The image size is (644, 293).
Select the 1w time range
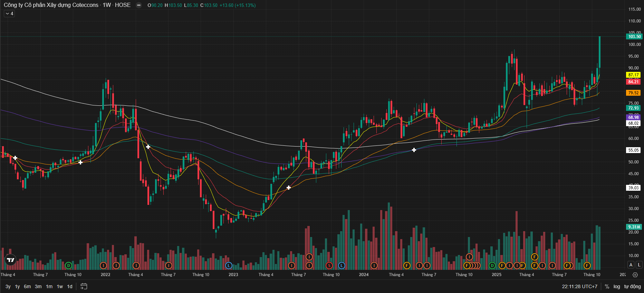click(60, 286)
